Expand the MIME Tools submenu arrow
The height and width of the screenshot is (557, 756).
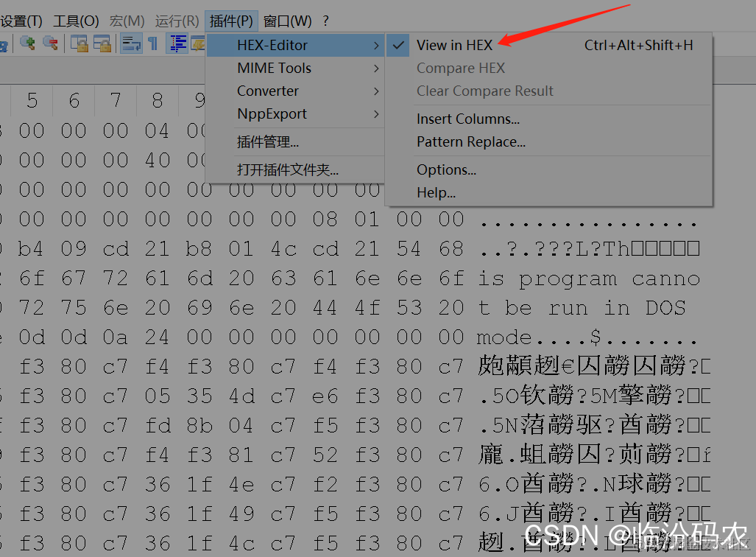(x=376, y=69)
